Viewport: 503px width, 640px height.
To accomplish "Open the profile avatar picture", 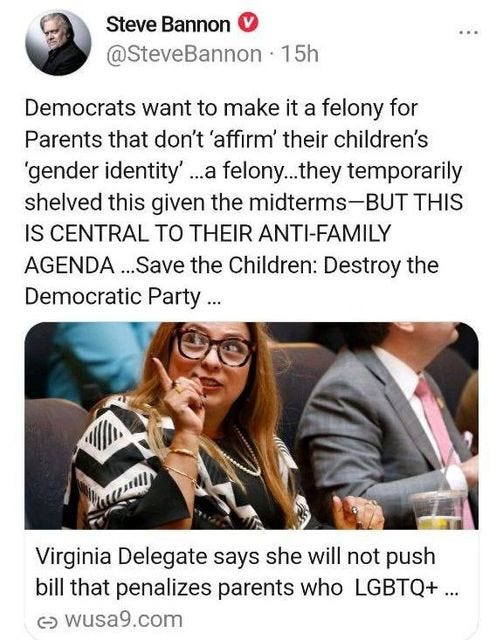I will 58,43.
